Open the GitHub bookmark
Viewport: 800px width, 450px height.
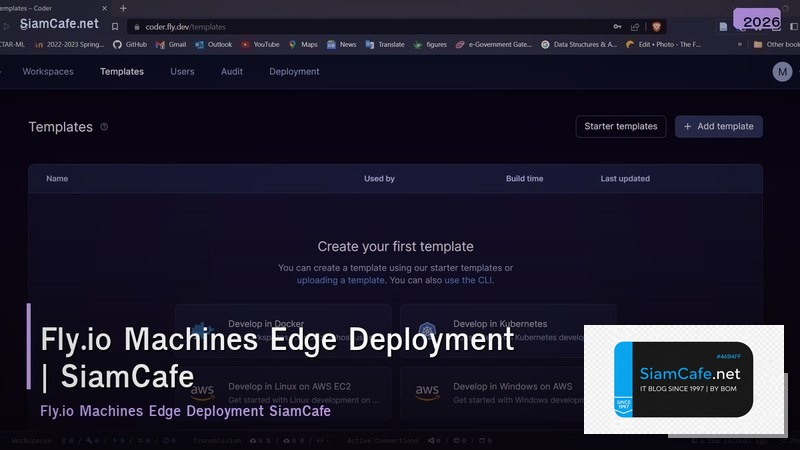point(130,44)
